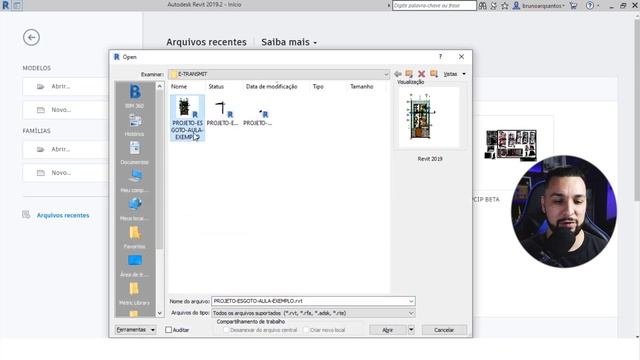Viewport: 640px width, 360px height.
Task: Click scroll down arrow of places sidebar
Action: (160, 313)
